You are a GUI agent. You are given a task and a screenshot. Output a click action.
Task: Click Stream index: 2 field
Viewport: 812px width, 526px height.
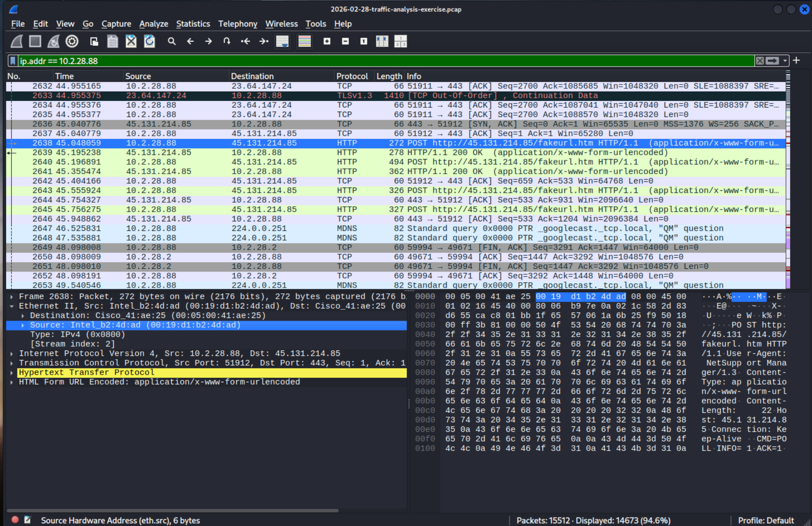[72, 344]
